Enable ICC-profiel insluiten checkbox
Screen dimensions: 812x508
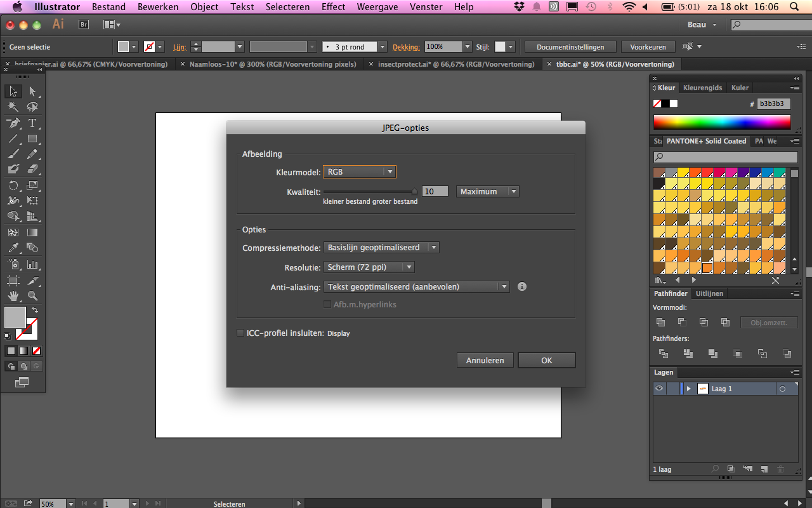pyautogui.click(x=240, y=333)
